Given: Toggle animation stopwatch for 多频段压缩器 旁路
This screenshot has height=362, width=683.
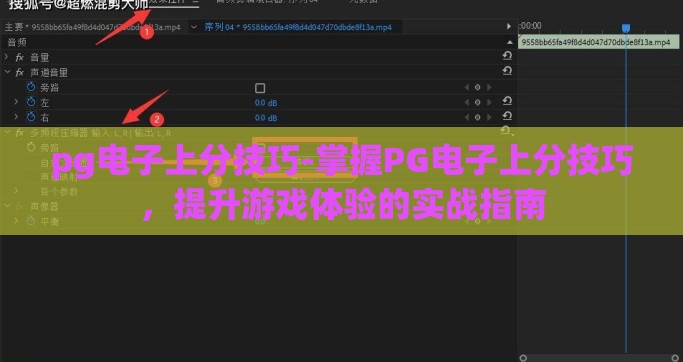Looking at the screenshot, I should click(x=31, y=147).
